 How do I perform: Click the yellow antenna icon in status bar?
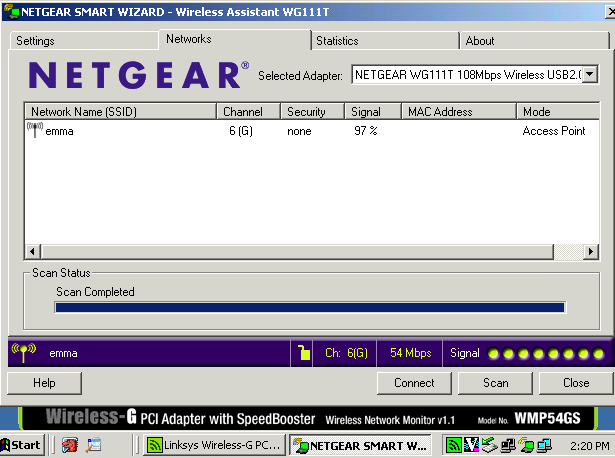tap(24, 352)
